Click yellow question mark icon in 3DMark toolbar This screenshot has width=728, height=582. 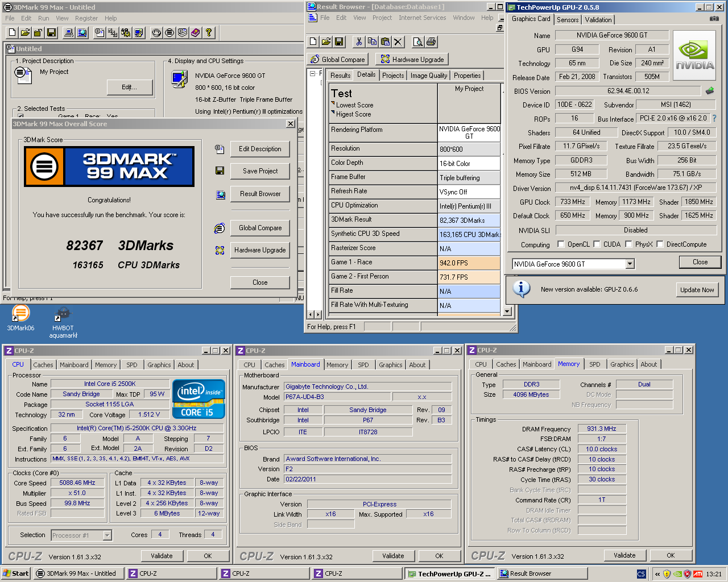pyautogui.click(x=209, y=33)
